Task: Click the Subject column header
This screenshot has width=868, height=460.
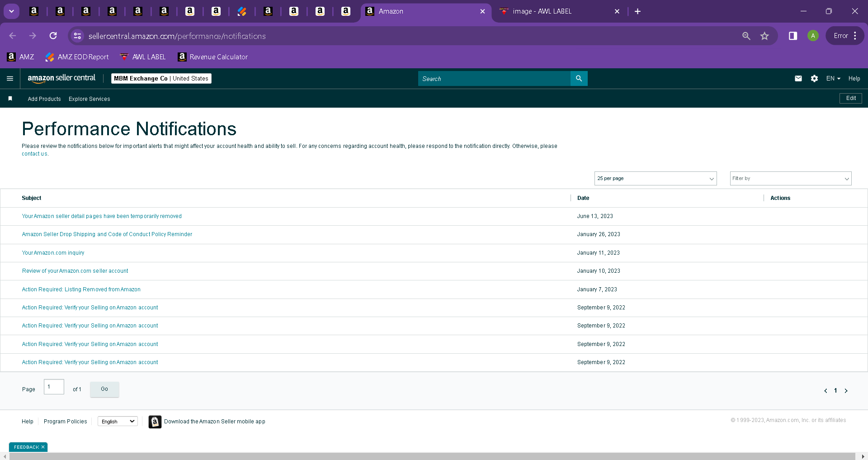Action: 32,198
